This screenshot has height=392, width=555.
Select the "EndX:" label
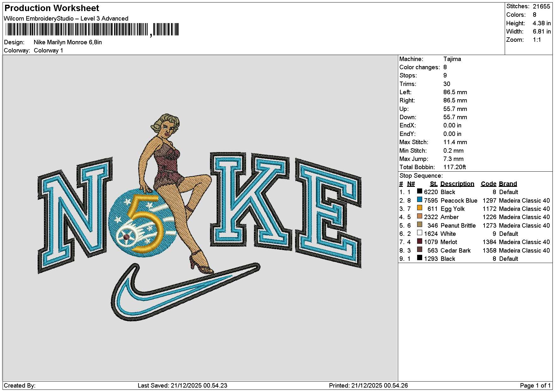[408, 126]
